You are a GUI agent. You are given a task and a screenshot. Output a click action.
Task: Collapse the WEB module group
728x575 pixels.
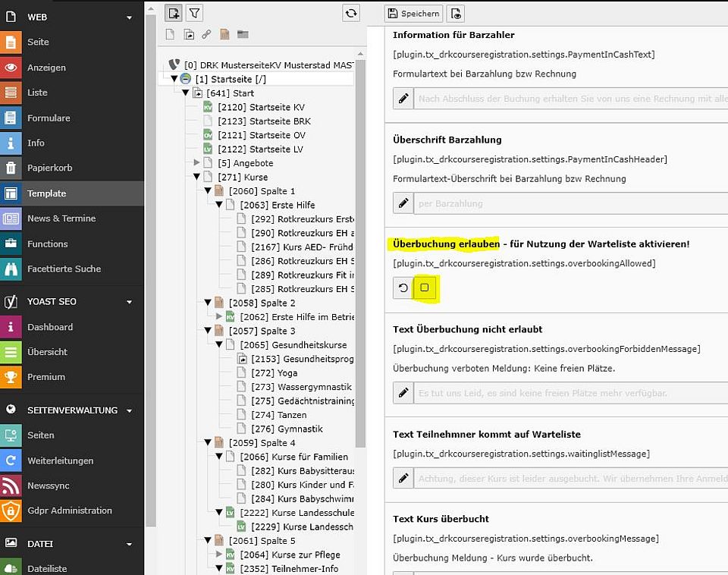pos(130,17)
